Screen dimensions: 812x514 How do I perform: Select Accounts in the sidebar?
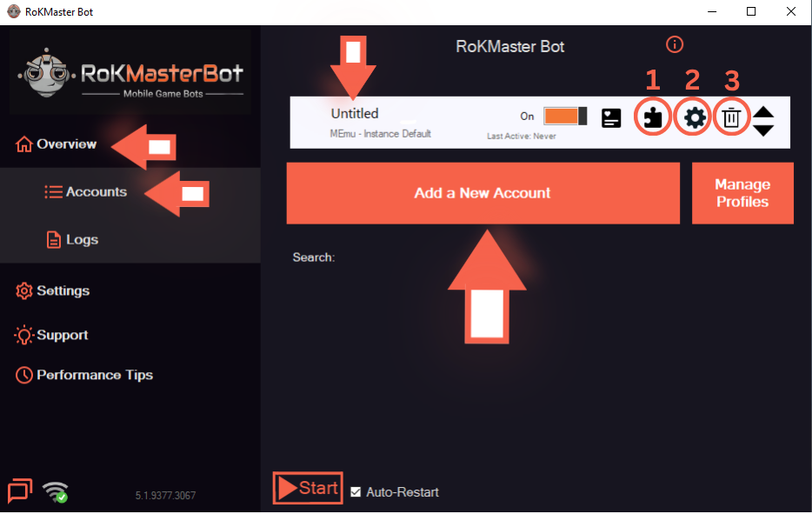(x=86, y=191)
